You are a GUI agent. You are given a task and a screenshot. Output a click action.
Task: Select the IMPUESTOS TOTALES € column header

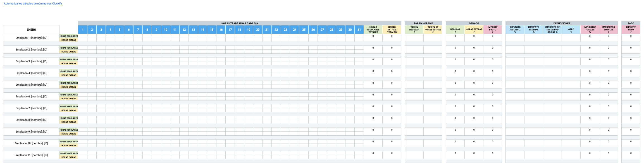tap(609, 30)
